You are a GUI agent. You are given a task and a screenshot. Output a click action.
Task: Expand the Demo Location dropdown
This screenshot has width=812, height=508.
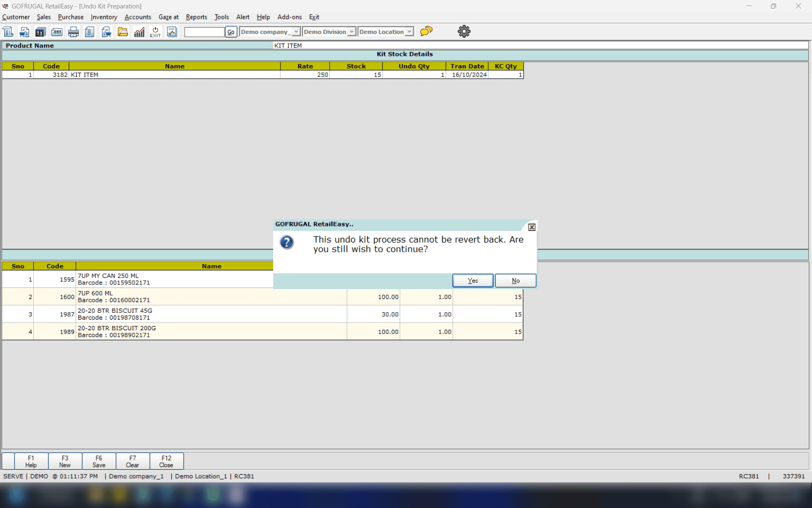tap(409, 32)
